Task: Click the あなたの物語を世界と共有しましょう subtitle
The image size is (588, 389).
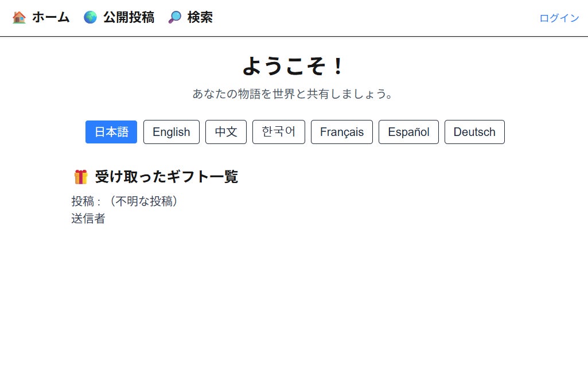Action: point(294,94)
